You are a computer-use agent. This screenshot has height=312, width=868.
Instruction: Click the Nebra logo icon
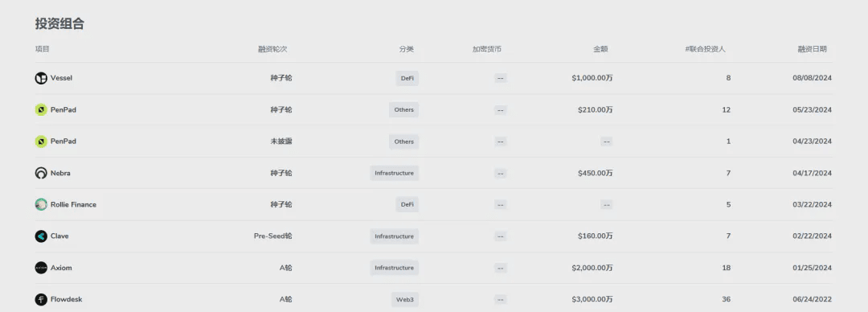pos(41,173)
